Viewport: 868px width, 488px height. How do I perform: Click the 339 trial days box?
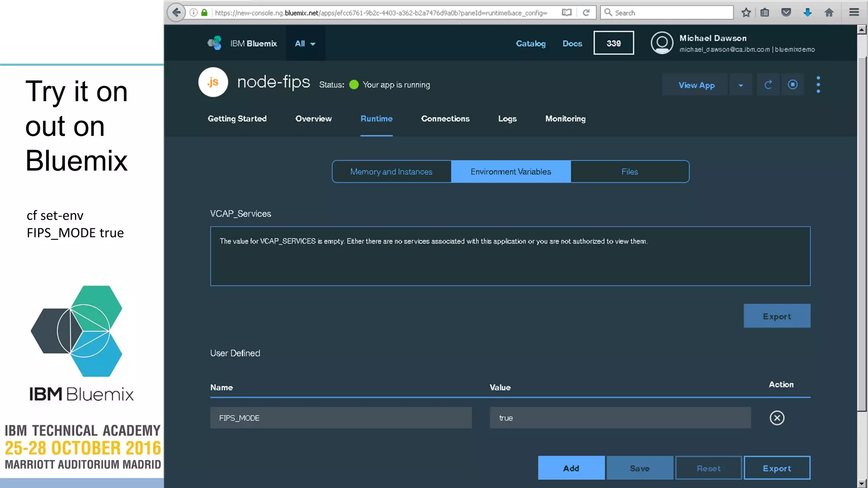tap(614, 43)
